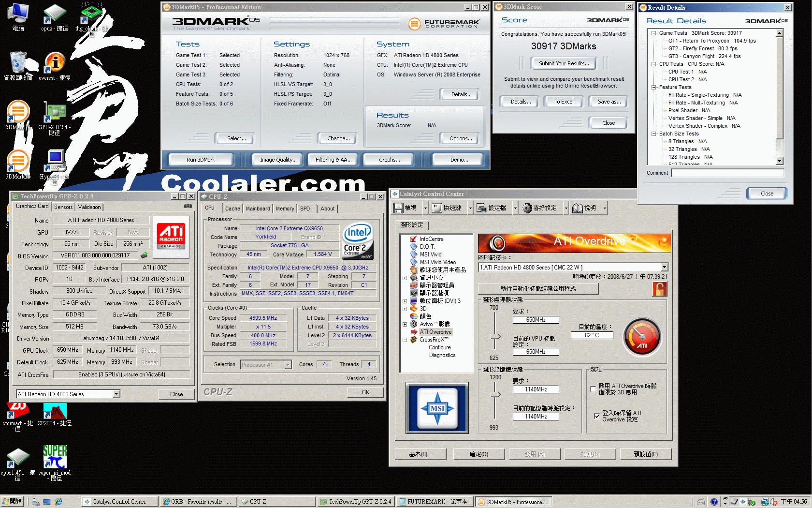Screen dimensions: 812x508
Task: Select Diagnostics under CrossFireX
Action: 442,355
